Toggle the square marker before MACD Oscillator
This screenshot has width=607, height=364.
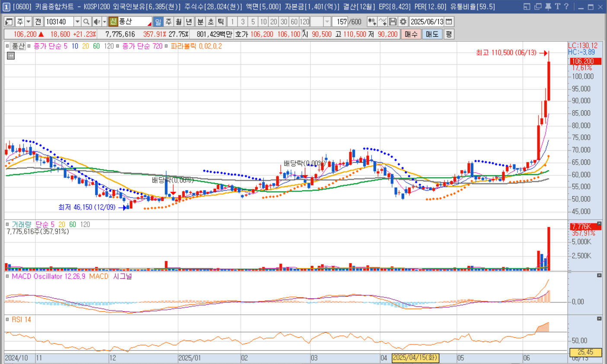pyautogui.click(x=7, y=276)
